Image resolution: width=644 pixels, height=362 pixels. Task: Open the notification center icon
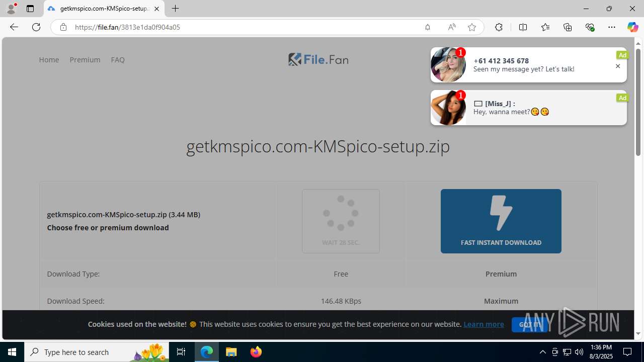click(x=627, y=352)
